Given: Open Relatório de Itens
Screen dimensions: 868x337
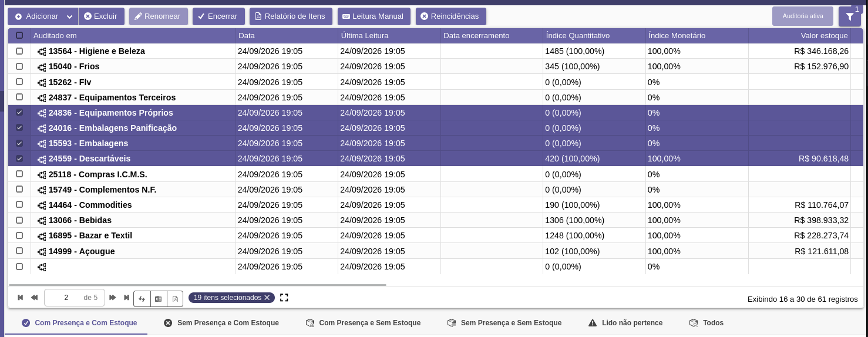Looking at the screenshot, I should (291, 16).
